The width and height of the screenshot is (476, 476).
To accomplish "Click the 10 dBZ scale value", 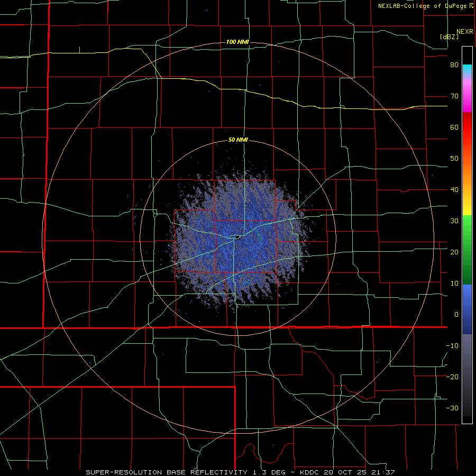I will 454,283.
